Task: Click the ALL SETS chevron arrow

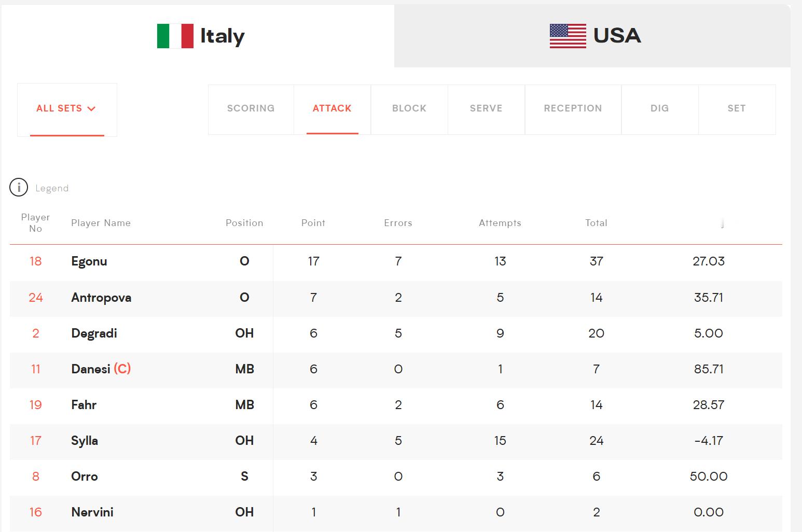Action: [92, 109]
